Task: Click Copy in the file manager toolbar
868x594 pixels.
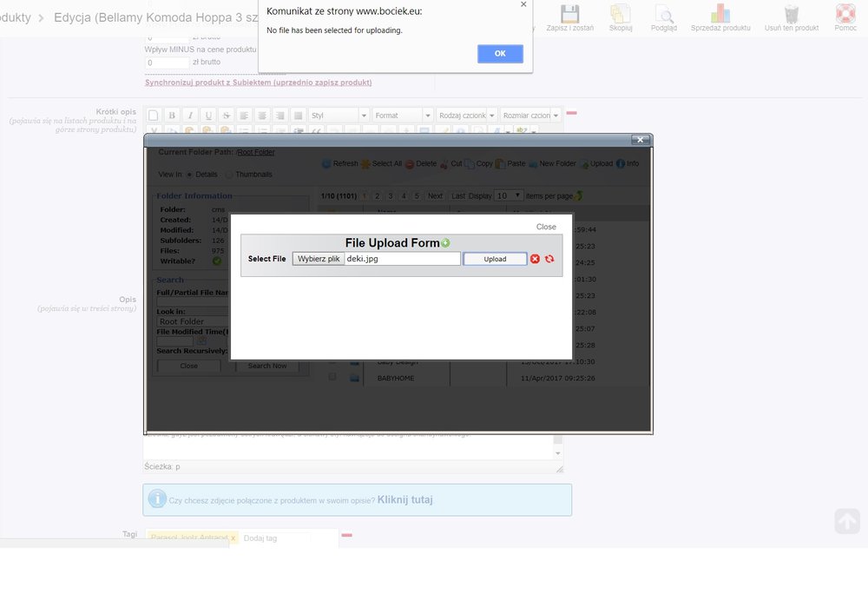Action: 479,164
